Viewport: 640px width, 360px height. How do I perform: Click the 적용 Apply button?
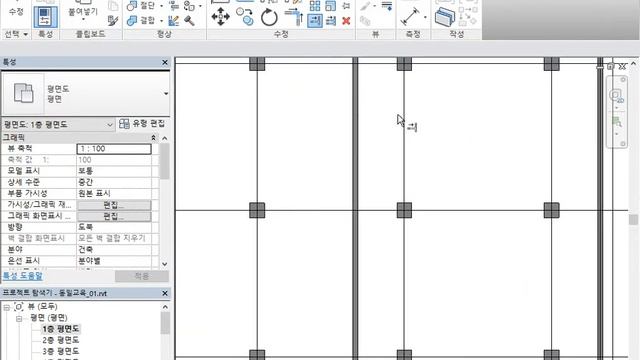coord(142,276)
